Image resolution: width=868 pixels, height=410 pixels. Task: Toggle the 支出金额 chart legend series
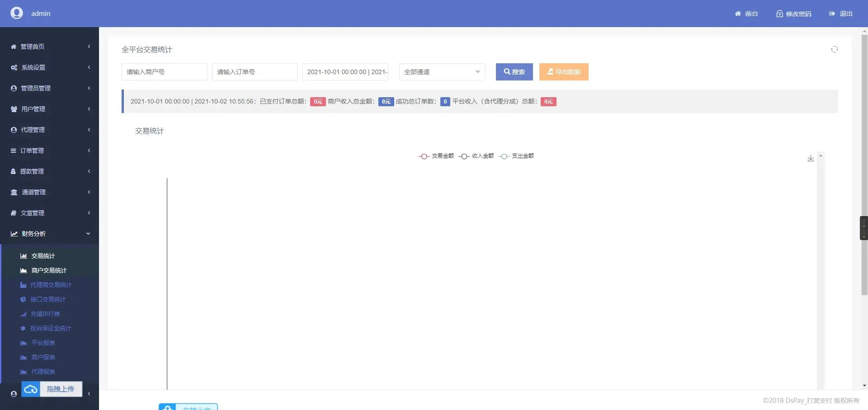516,156
